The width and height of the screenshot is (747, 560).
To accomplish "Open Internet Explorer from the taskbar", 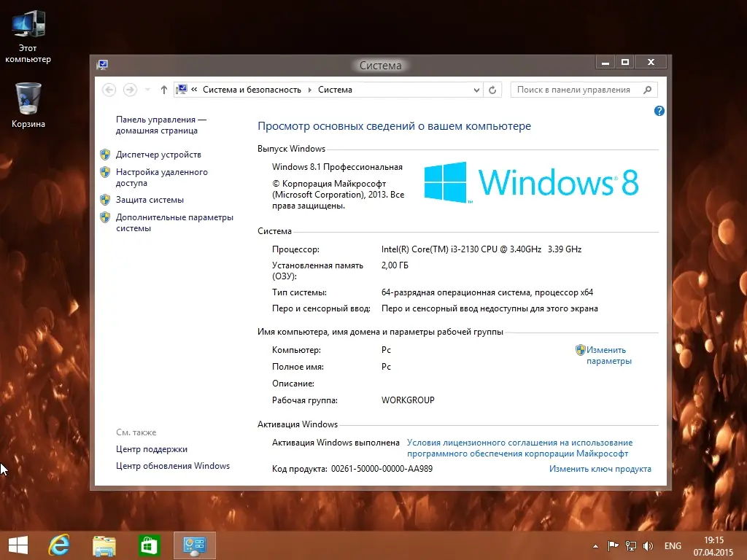I will (58, 545).
